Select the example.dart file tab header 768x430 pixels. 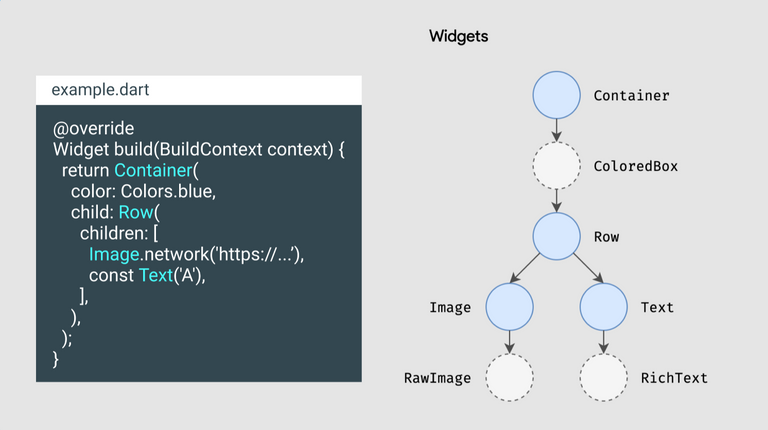(x=199, y=90)
